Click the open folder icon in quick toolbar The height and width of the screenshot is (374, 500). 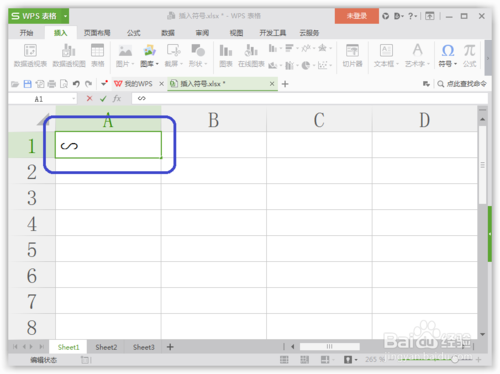click(x=15, y=84)
